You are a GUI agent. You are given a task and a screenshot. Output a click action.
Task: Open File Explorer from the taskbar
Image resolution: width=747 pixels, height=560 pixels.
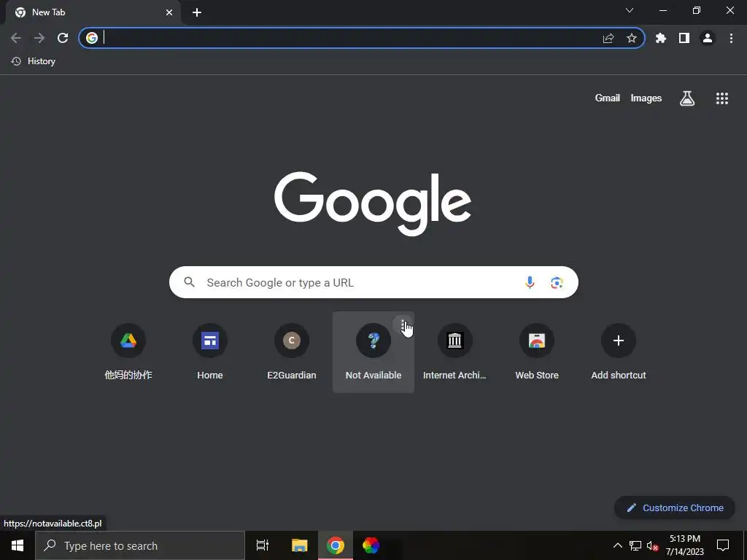[x=300, y=545]
